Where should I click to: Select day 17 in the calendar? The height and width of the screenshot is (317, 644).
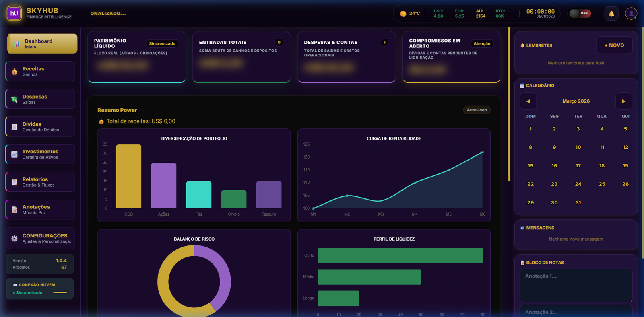pyautogui.click(x=578, y=166)
